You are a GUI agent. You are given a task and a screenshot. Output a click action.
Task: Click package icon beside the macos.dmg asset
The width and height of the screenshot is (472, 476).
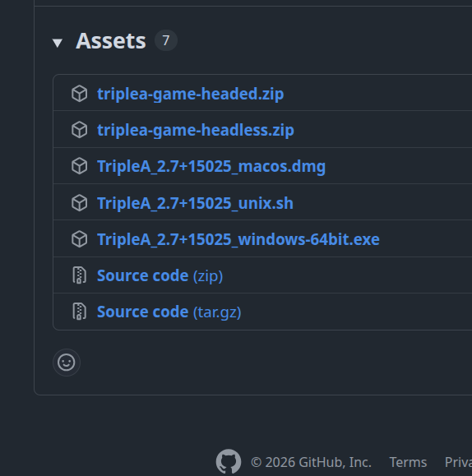click(80, 166)
